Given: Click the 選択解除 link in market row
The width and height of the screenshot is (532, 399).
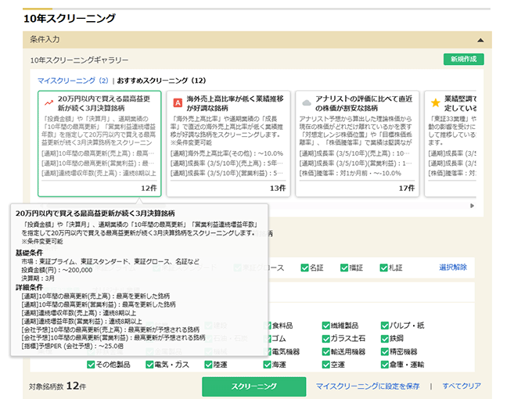Looking at the screenshot, I should (453, 268).
